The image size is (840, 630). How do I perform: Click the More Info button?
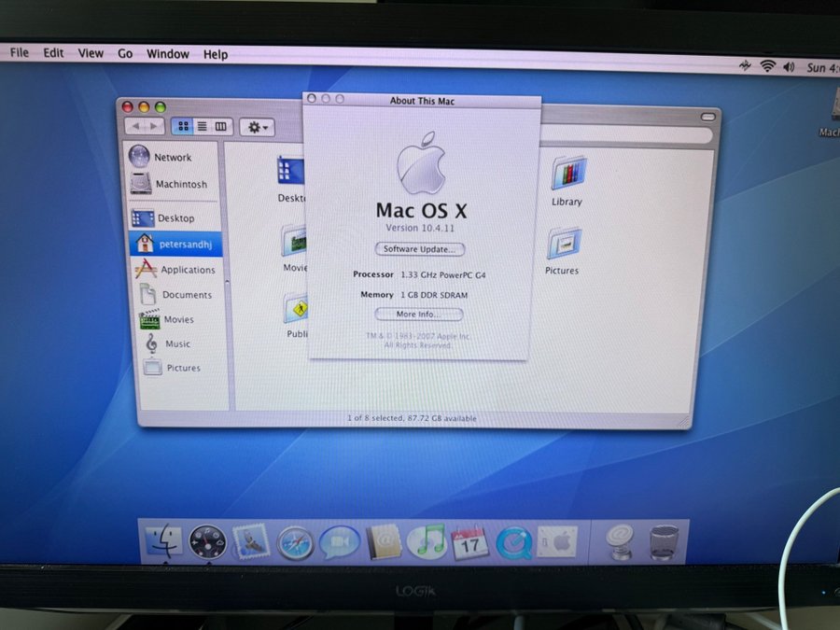[418, 314]
